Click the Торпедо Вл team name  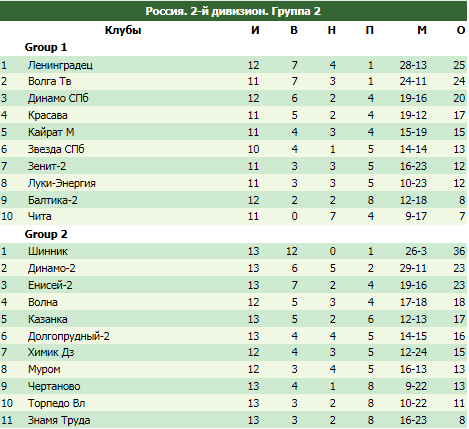(x=56, y=403)
